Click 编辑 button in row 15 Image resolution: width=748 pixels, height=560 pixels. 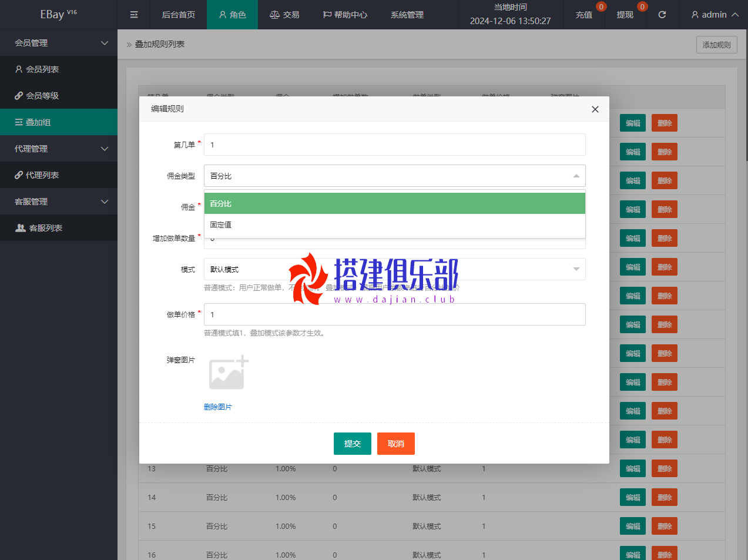click(633, 527)
